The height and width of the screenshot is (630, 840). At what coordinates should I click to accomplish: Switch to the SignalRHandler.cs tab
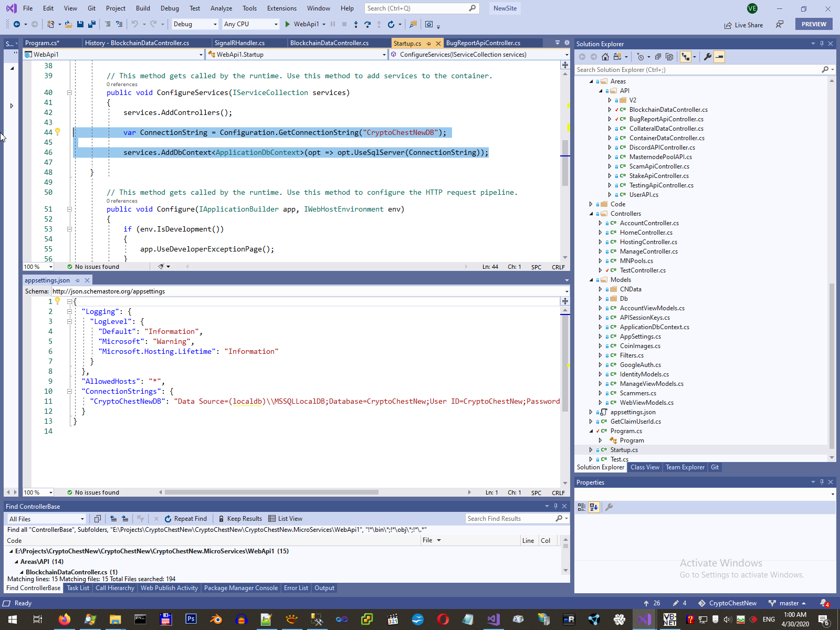click(x=239, y=43)
